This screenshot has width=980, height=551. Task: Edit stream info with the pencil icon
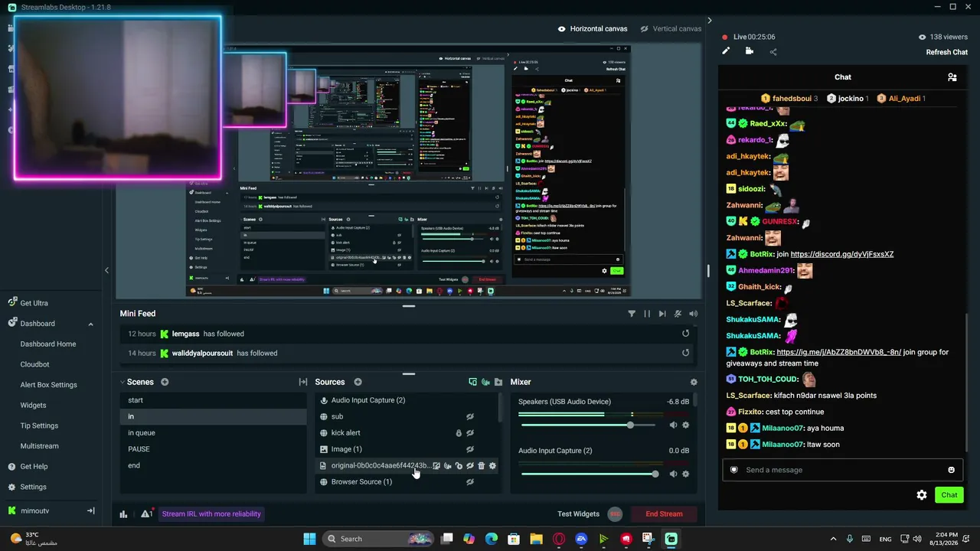point(726,51)
